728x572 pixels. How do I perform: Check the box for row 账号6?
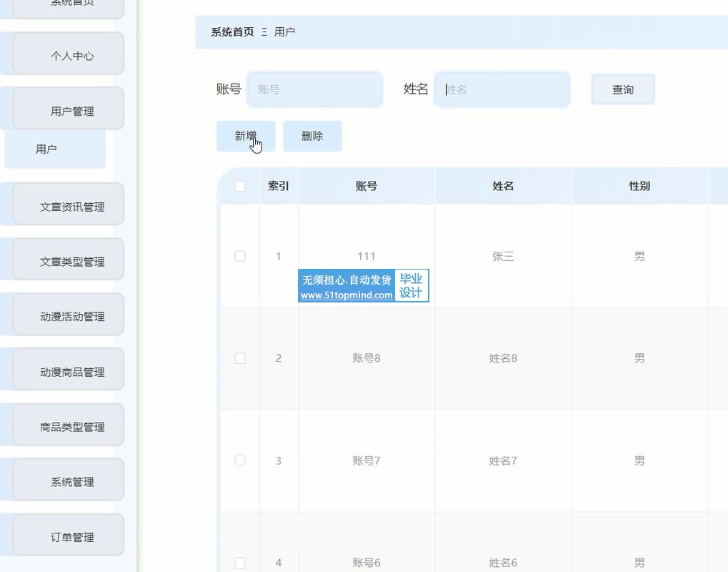[x=240, y=563]
